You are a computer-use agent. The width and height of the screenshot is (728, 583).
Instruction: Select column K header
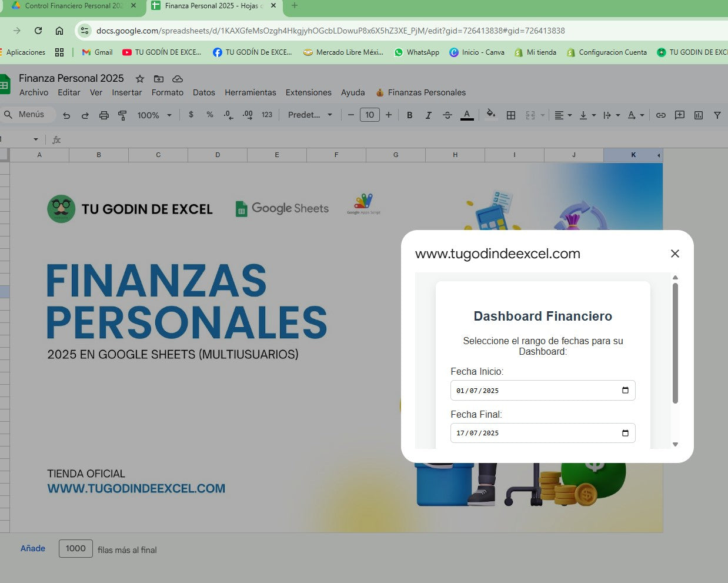(x=633, y=155)
